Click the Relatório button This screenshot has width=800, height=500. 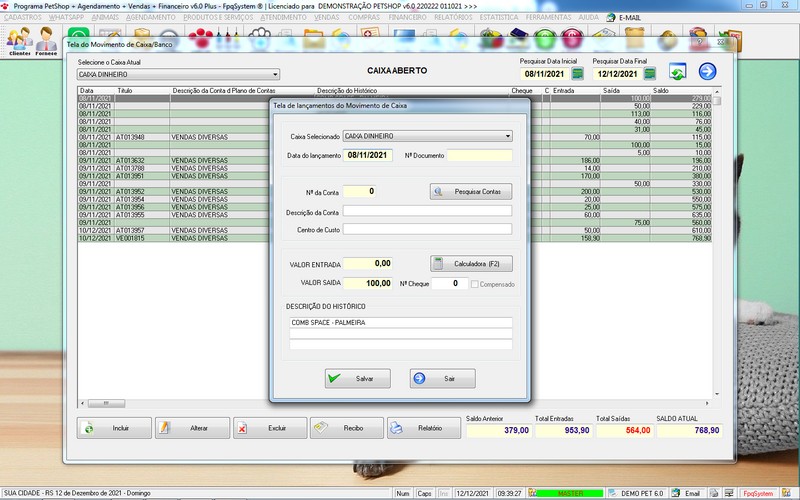[424, 428]
